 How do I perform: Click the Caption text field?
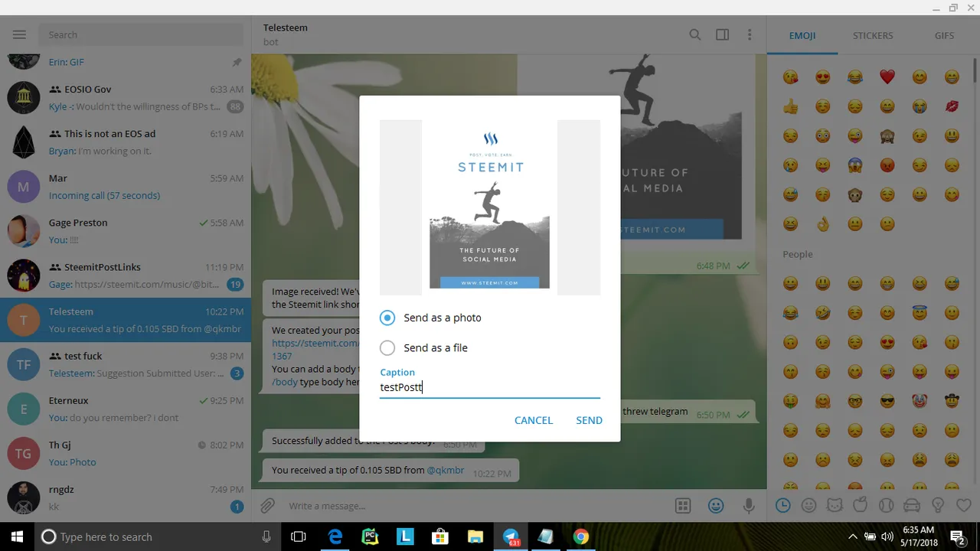pyautogui.click(x=490, y=387)
